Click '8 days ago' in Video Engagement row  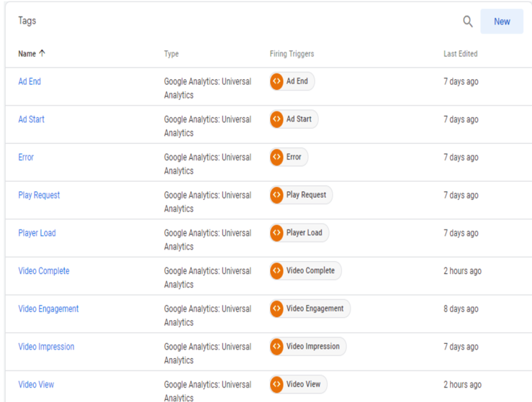(461, 309)
